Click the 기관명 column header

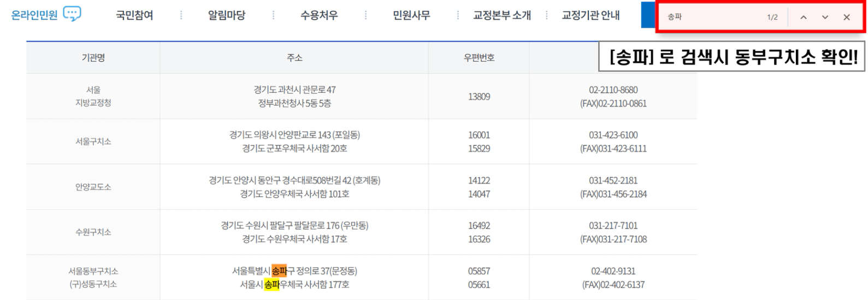coord(93,57)
